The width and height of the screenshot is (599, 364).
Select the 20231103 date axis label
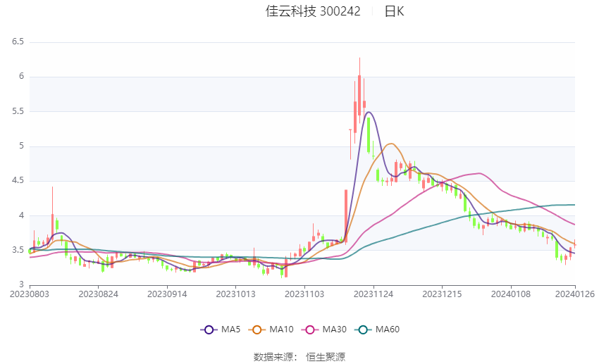pyautogui.click(x=304, y=294)
